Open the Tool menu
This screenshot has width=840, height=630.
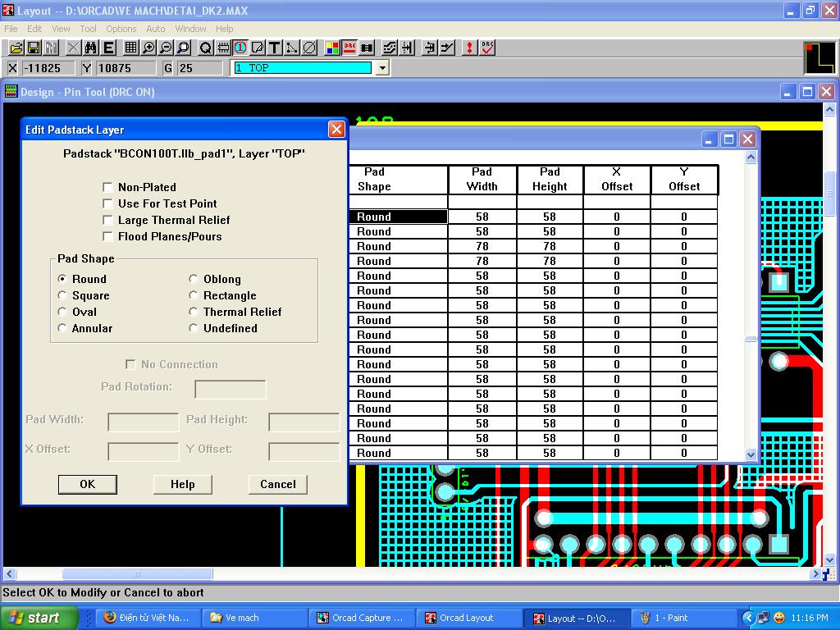88,29
